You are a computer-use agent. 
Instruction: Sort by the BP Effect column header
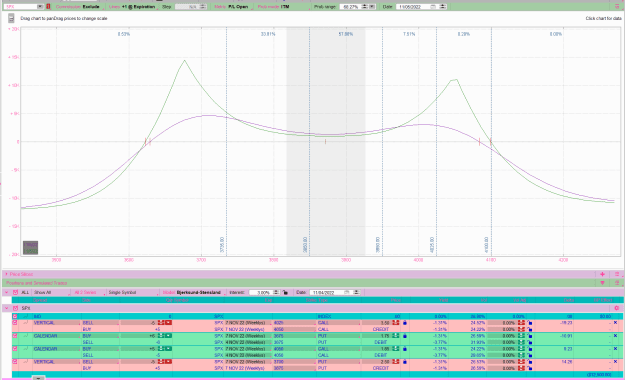tap(602, 300)
